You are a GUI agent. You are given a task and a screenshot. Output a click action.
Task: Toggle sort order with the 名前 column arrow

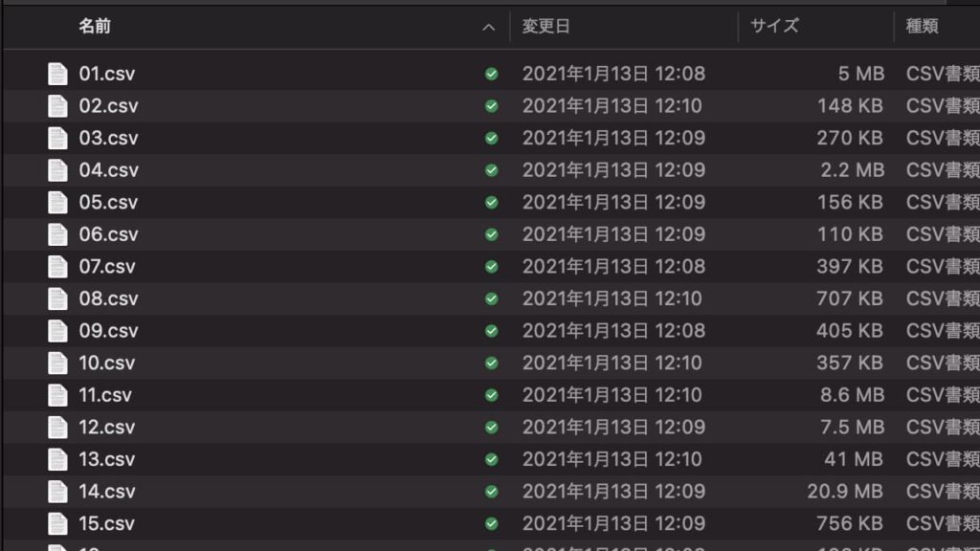pos(489,27)
